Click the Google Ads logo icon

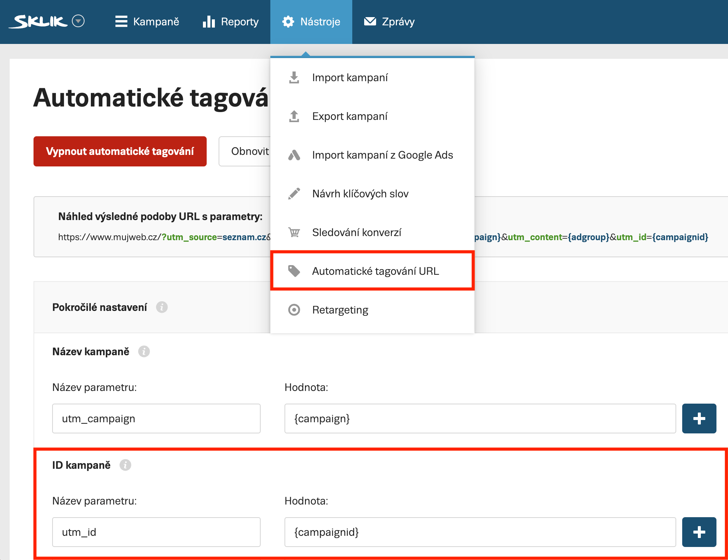[294, 155]
